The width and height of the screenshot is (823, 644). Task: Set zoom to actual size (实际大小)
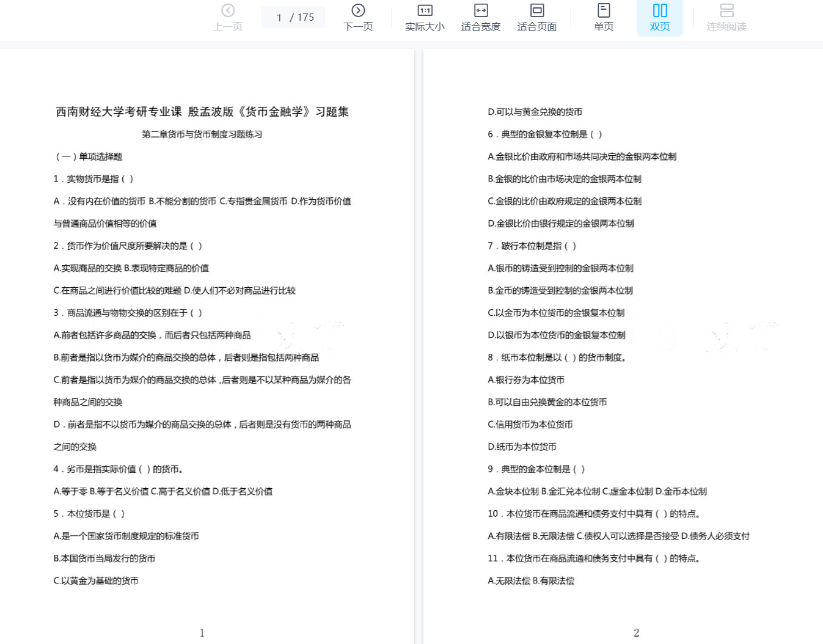425,18
